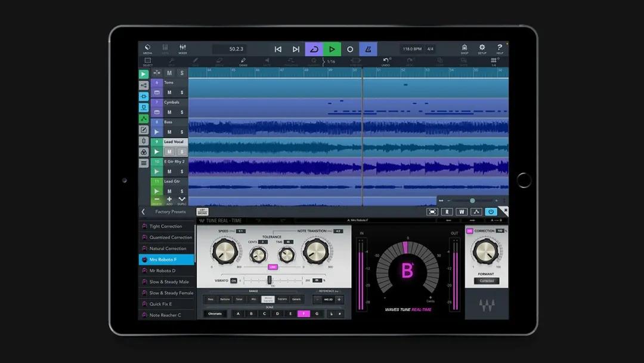This screenshot has height=363, width=644.
Task: Start recording with the Record button
Action: pos(350,50)
